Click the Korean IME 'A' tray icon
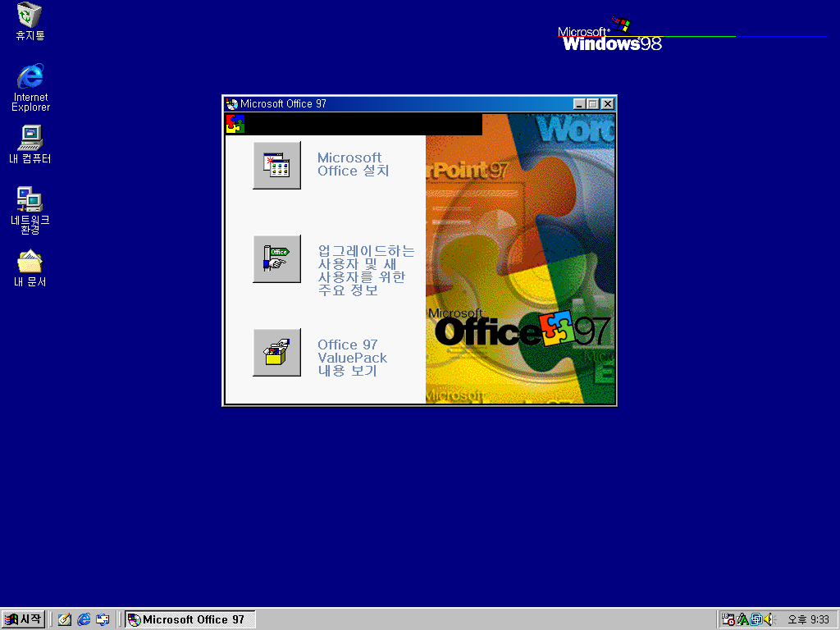Viewport: 840px width, 630px height. tap(742, 619)
